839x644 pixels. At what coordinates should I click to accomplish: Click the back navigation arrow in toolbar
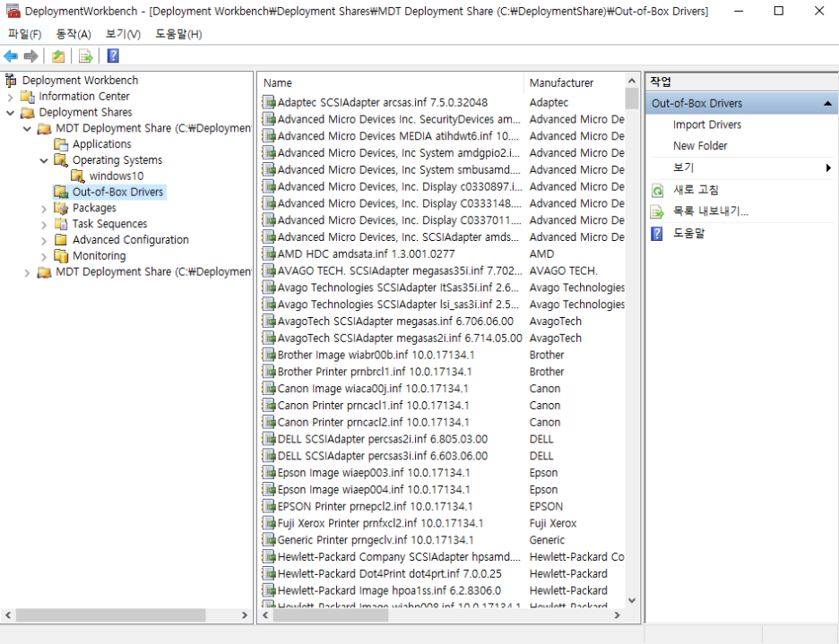[x=10, y=56]
